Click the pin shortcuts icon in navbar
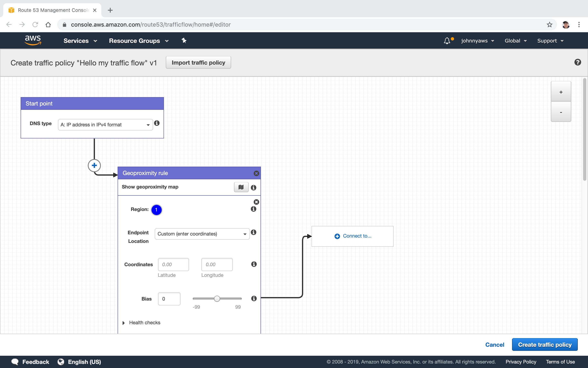 pos(184,41)
